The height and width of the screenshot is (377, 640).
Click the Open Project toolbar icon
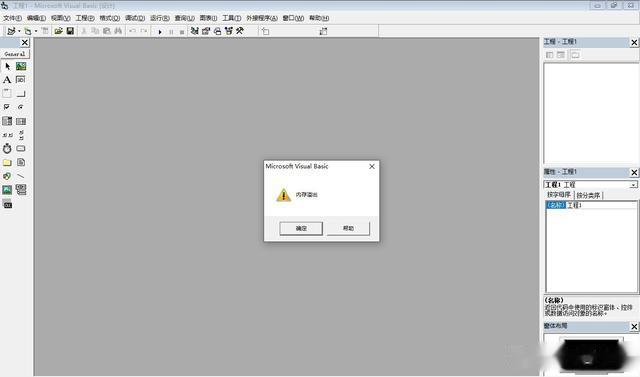pos(58,31)
